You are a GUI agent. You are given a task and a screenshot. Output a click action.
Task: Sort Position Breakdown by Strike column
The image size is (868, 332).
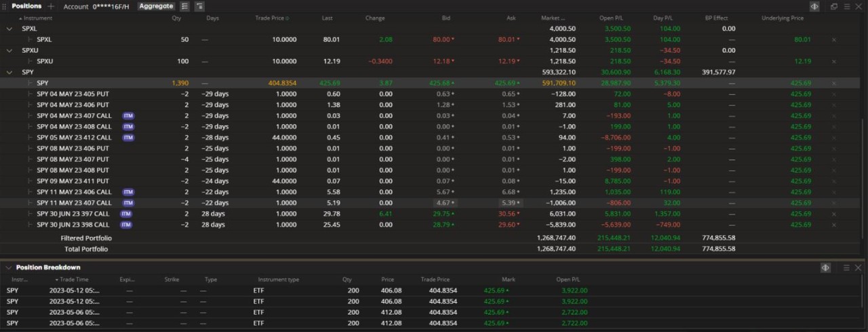[x=172, y=279]
